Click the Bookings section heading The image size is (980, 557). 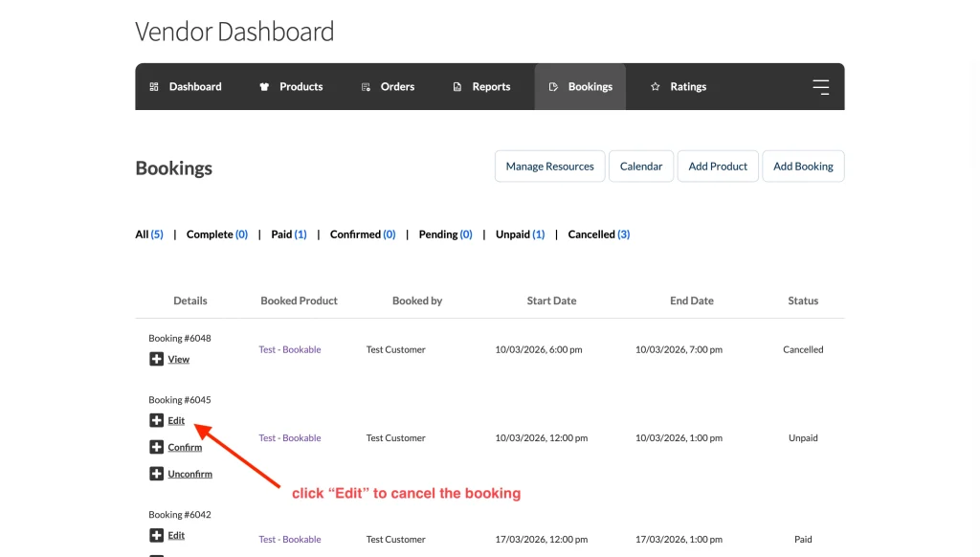pos(174,168)
